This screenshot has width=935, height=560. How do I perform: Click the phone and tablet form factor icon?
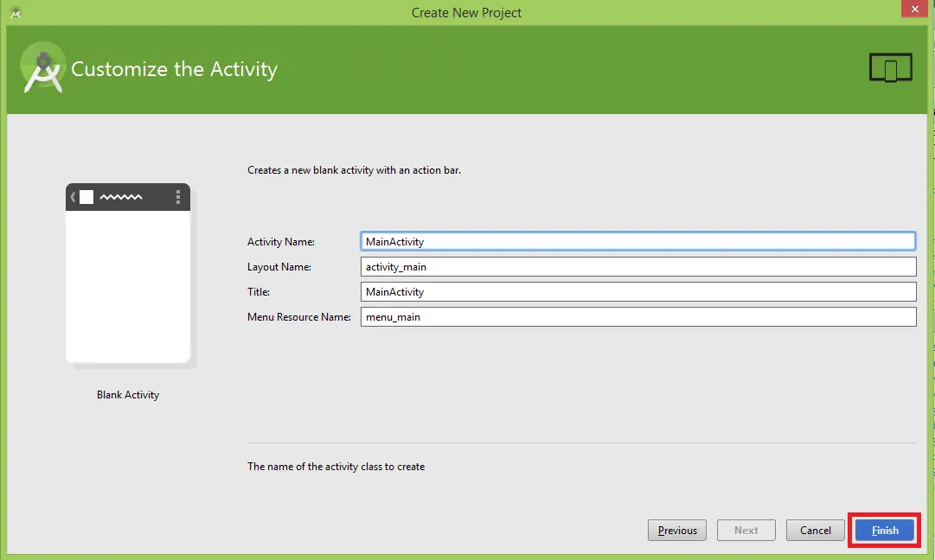pyautogui.click(x=890, y=67)
